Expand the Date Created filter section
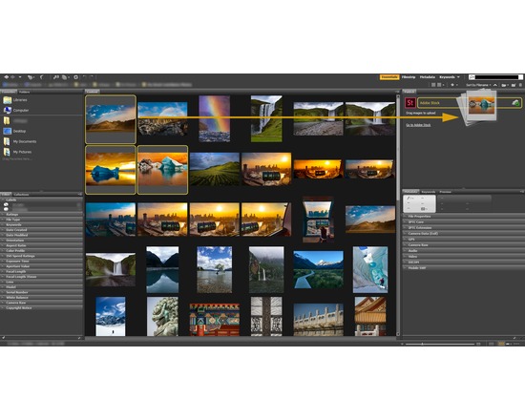 pyautogui.click(x=41, y=230)
